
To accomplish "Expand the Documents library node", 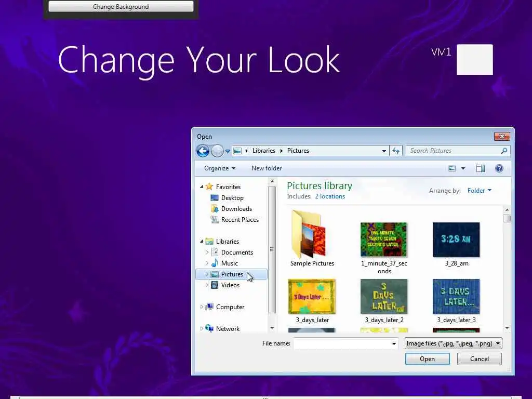I will coord(207,252).
